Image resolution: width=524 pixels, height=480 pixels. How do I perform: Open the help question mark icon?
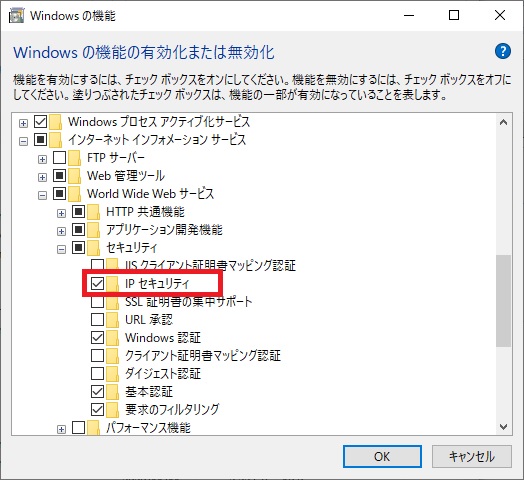coord(503,51)
